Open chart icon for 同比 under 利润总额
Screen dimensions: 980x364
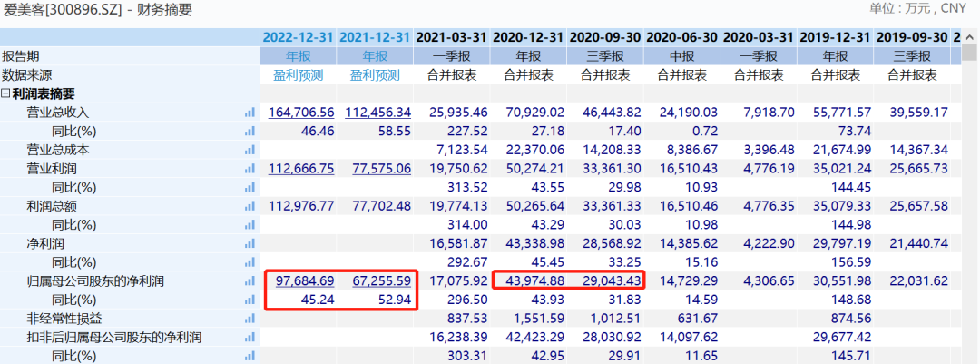click(250, 225)
